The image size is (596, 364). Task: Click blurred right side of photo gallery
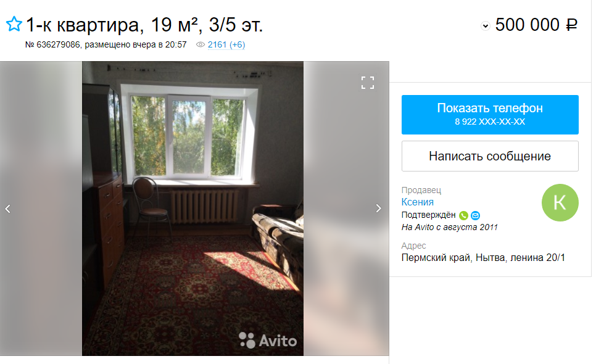coord(346,208)
